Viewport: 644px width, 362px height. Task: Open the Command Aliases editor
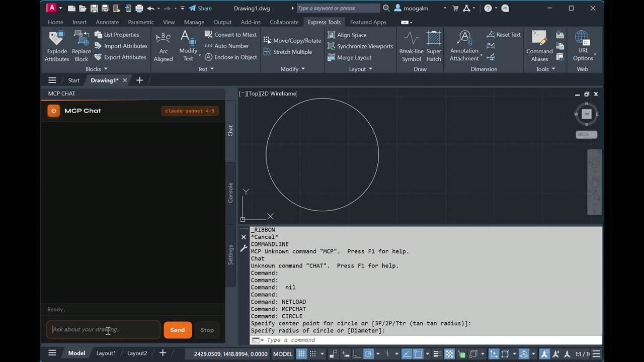(x=539, y=46)
